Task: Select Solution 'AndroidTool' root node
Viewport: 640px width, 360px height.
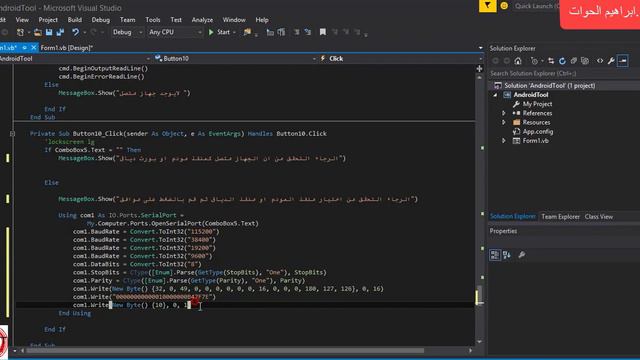Action: point(549,86)
